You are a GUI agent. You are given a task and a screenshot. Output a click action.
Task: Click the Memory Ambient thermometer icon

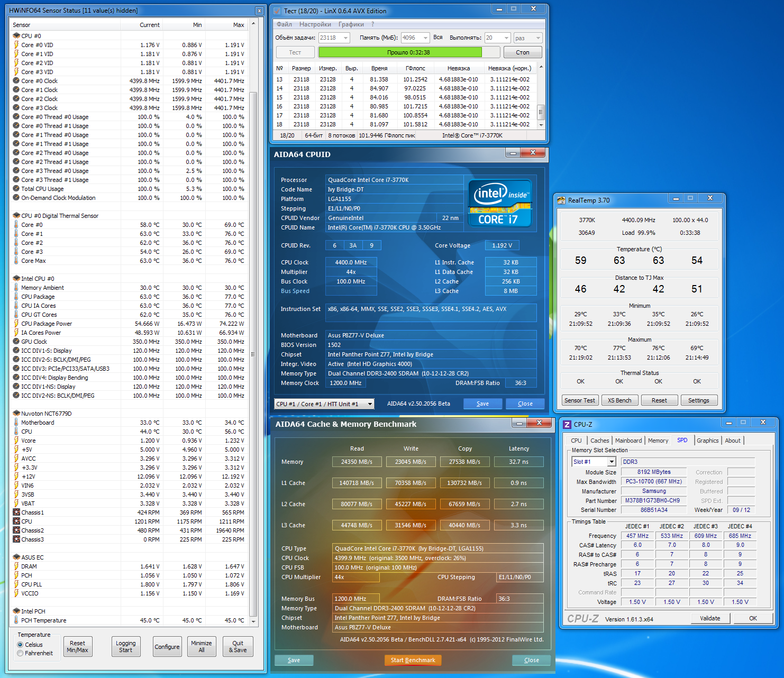tap(16, 288)
